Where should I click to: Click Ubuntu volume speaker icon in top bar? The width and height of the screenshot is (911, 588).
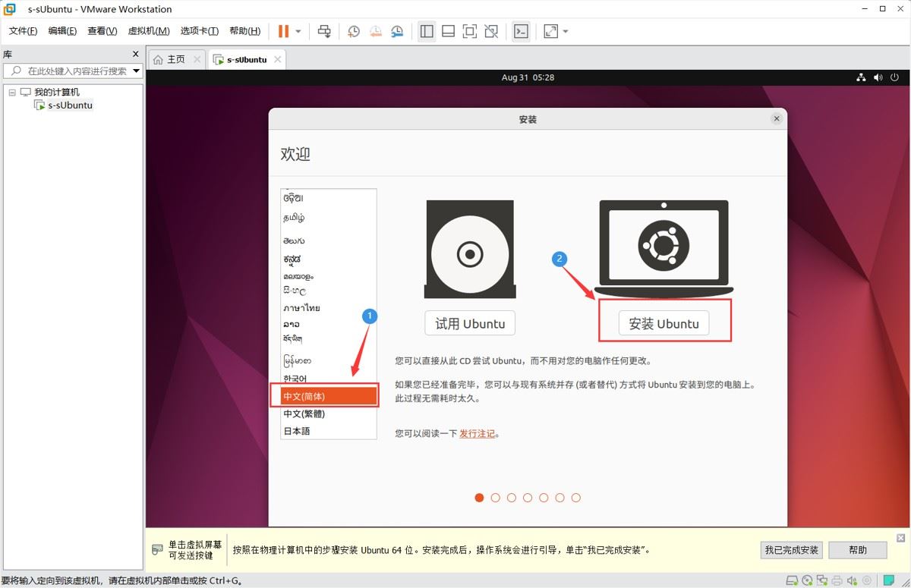tap(878, 77)
